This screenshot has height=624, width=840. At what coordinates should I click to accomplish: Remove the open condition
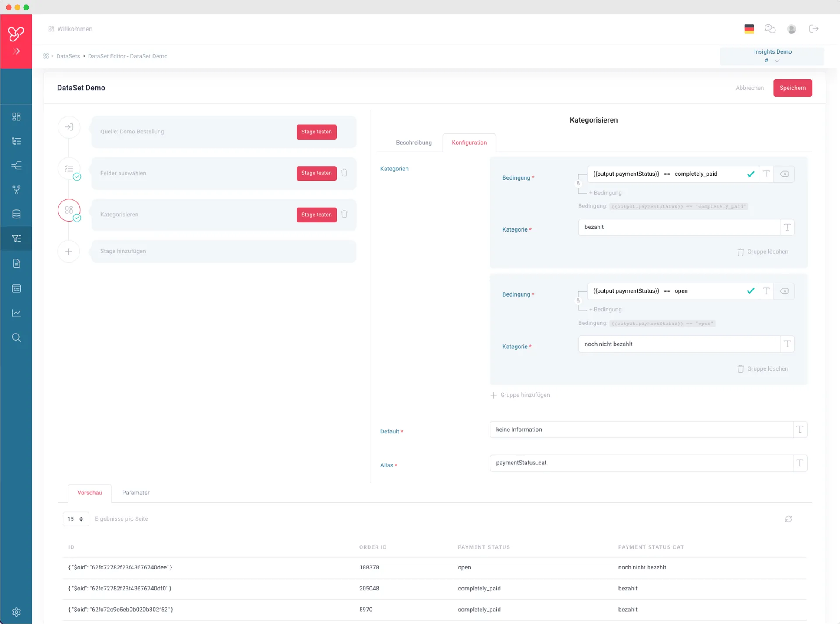[784, 291]
